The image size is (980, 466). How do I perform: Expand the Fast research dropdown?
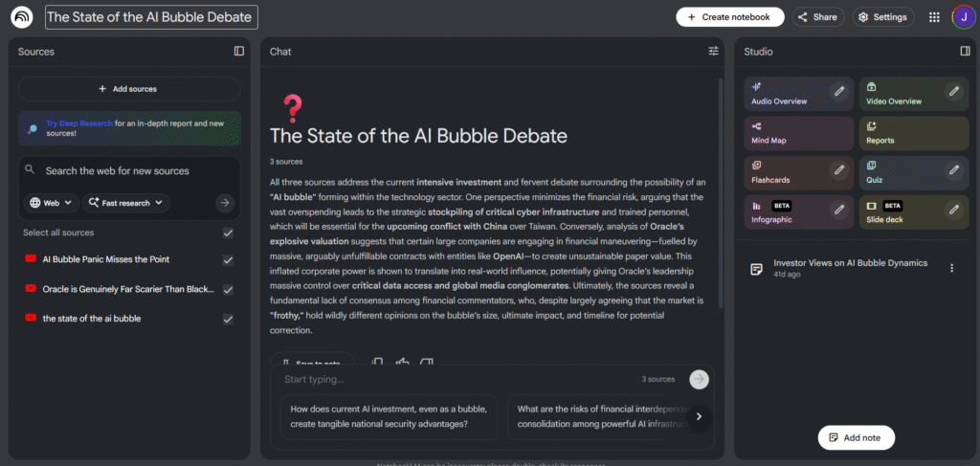[126, 203]
